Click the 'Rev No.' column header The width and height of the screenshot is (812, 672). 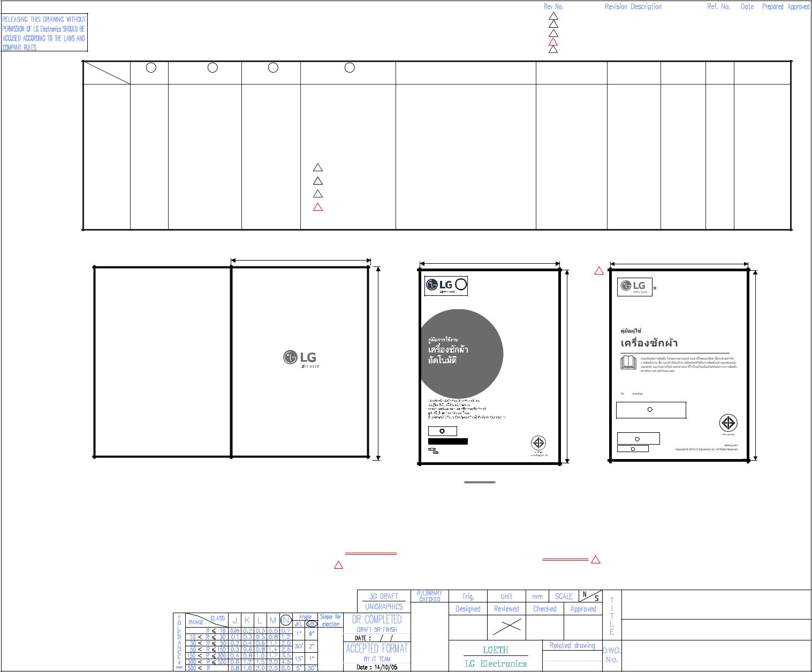click(553, 7)
